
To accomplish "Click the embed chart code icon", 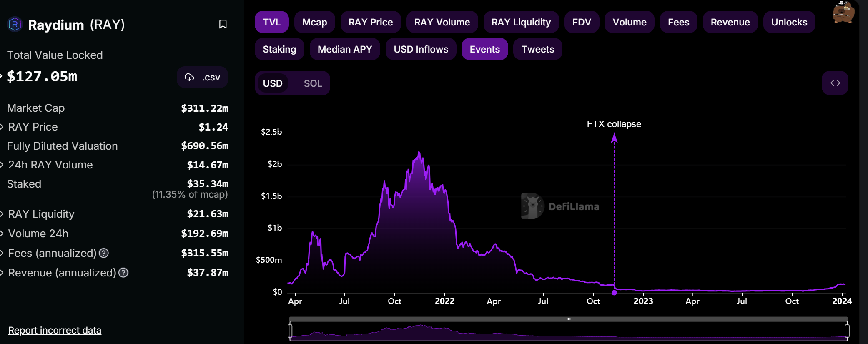I will pos(835,83).
